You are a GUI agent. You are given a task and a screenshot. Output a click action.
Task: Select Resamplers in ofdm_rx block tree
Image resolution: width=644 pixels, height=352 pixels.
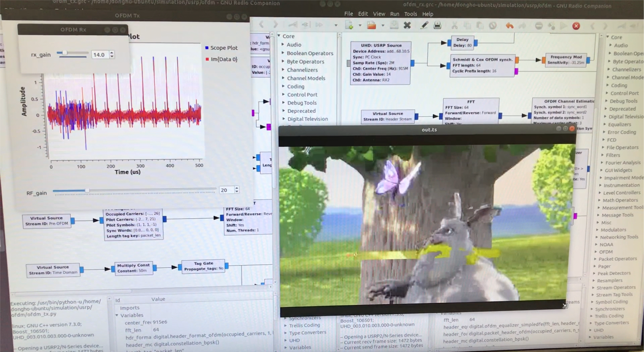click(610, 280)
